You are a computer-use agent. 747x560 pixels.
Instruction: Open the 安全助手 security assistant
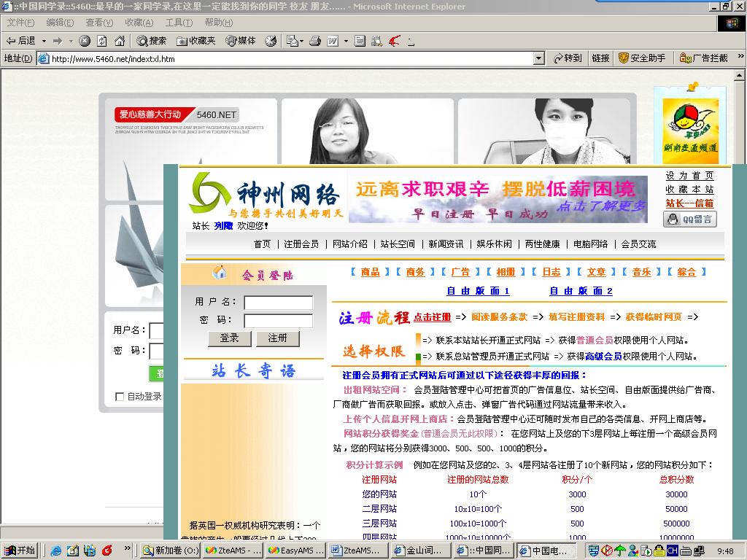(642, 58)
